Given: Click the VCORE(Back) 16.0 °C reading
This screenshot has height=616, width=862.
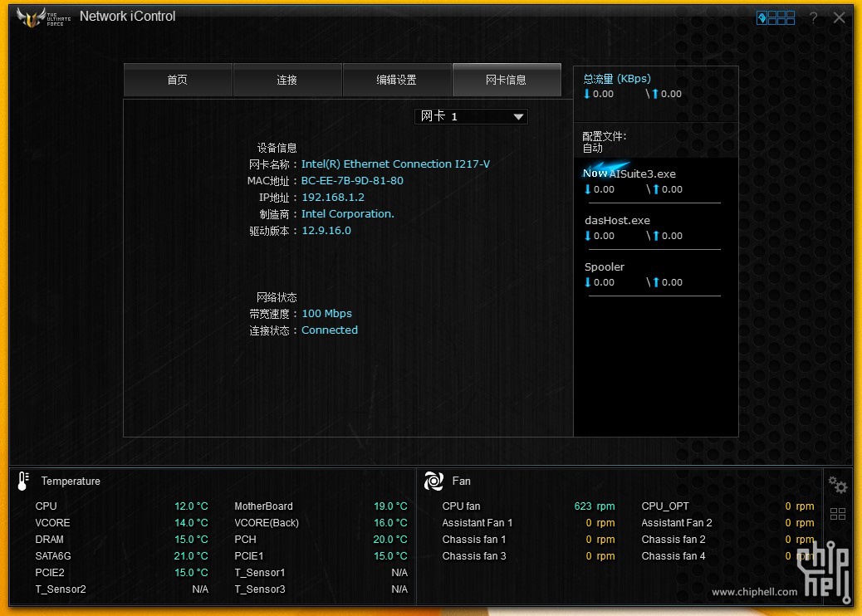Looking at the screenshot, I should [x=391, y=522].
